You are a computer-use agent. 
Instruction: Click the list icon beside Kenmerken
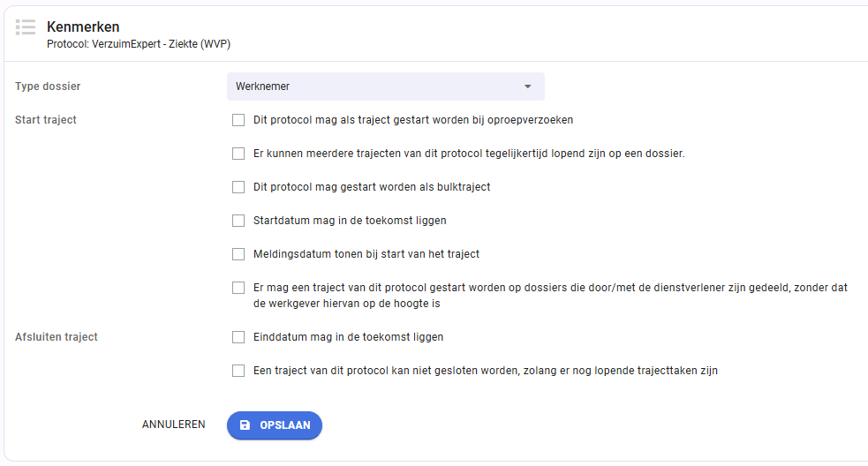click(x=26, y=26)
